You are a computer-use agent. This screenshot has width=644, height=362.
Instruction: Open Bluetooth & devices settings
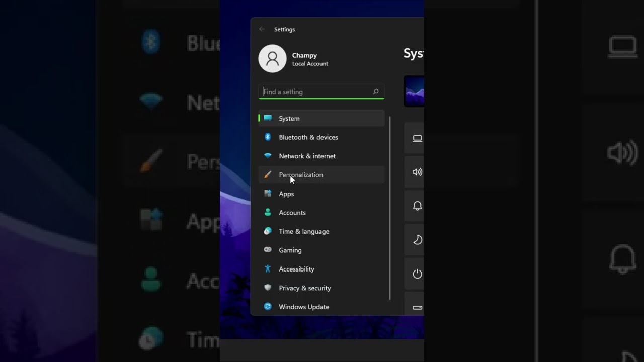(x=321, y=137)
